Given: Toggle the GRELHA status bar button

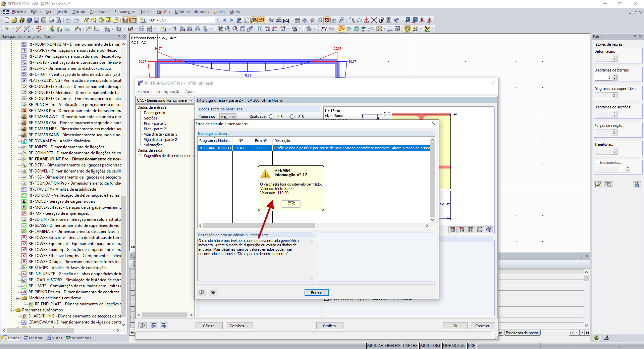Looking at the screenshot, I should click(393, 346).
